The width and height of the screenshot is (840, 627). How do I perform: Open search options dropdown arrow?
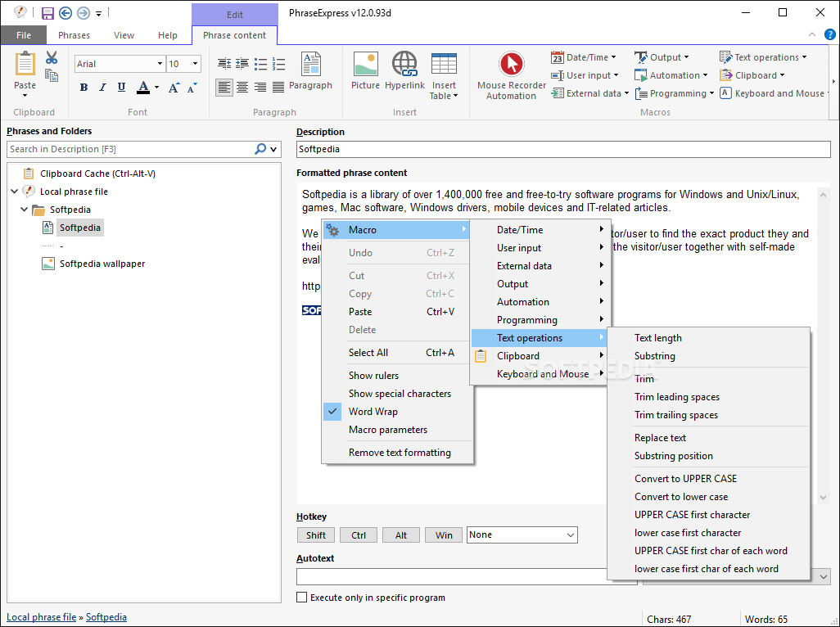pos(273,150)
